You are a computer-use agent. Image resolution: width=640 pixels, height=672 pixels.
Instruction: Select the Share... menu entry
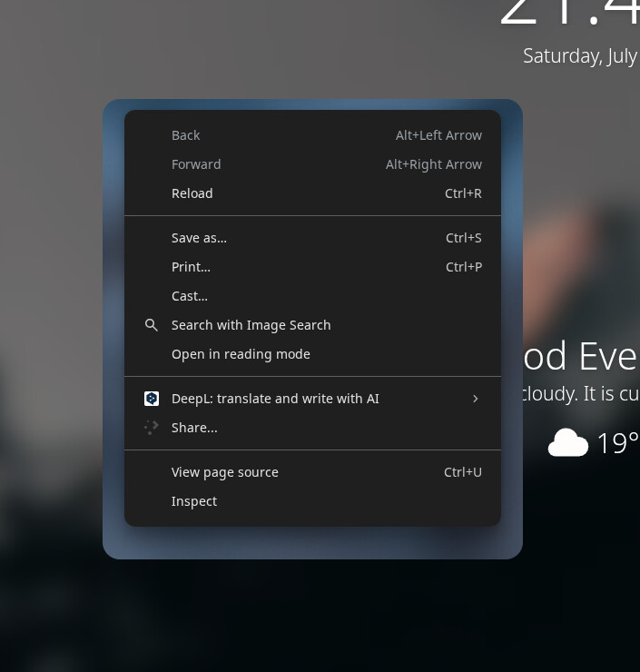[x=312, y=428]
